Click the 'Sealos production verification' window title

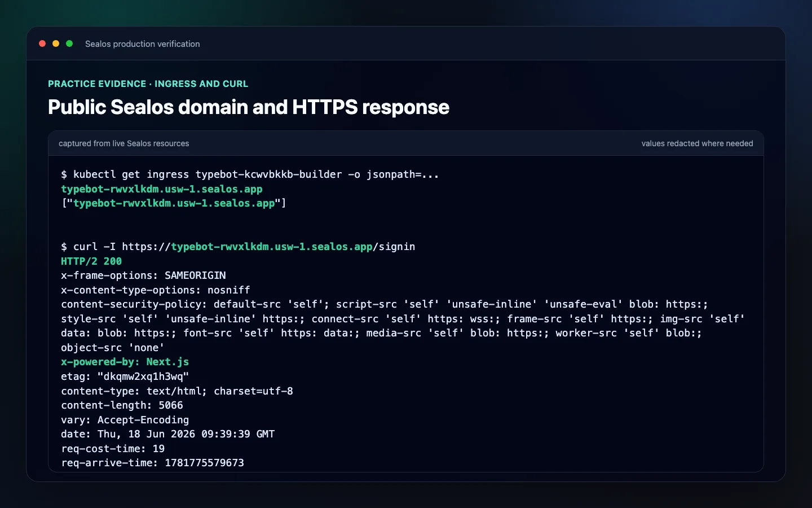pos(143,44)
